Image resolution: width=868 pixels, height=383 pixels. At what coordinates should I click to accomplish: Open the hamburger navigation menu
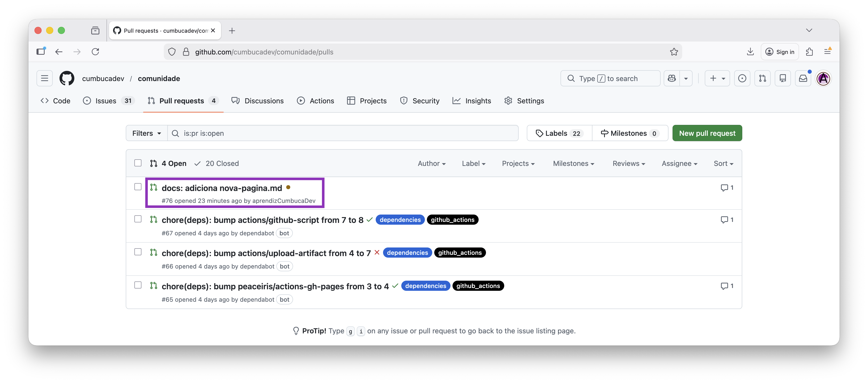pyautogui.click(x=44, y=79)
